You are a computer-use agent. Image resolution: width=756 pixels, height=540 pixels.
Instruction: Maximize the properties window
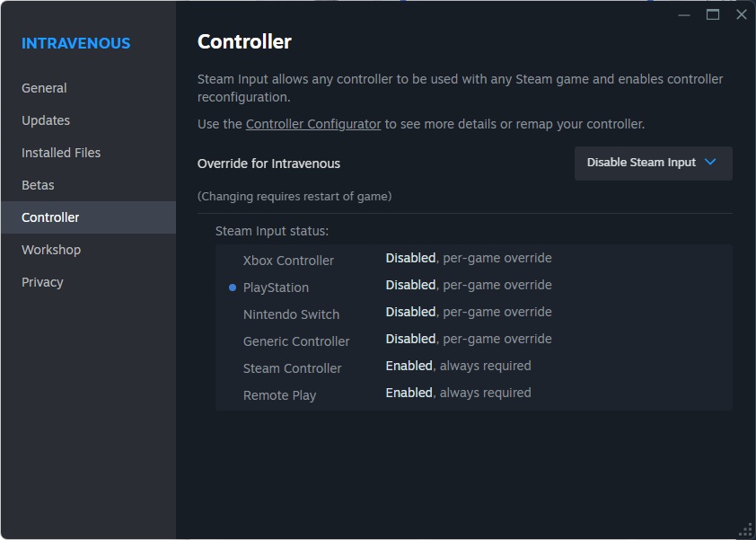713,14
